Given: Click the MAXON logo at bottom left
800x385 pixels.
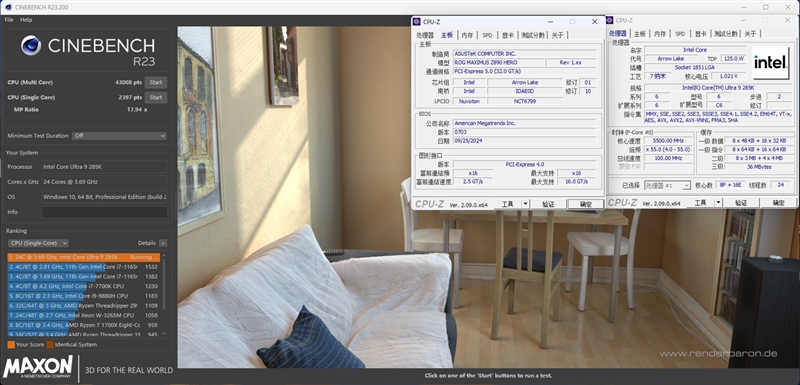Looking at the screenshot, I should 38,367.
